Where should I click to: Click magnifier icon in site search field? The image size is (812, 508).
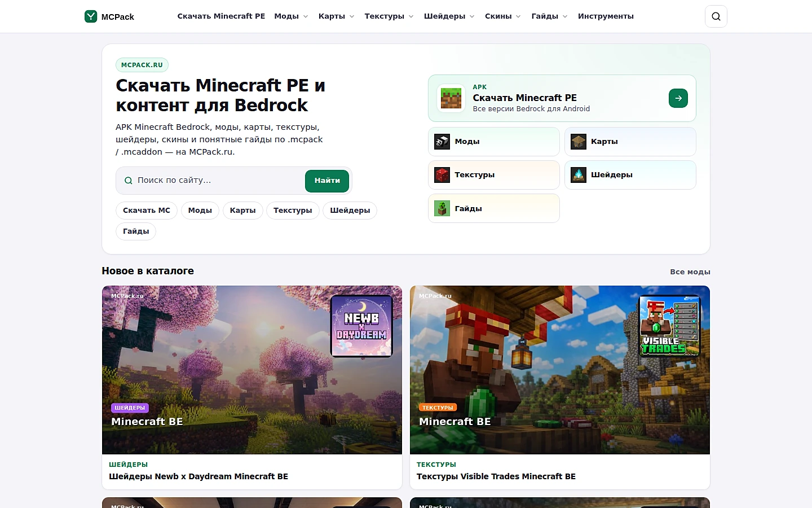[x=129, y=181]
